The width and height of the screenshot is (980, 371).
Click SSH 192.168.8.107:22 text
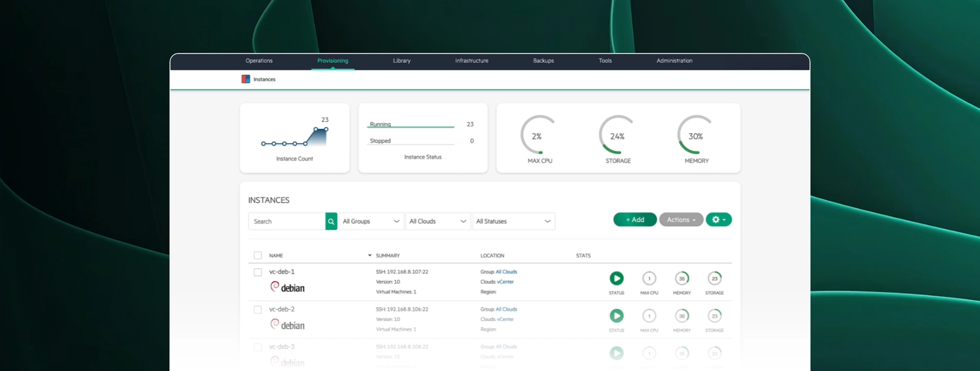point(402,272)
